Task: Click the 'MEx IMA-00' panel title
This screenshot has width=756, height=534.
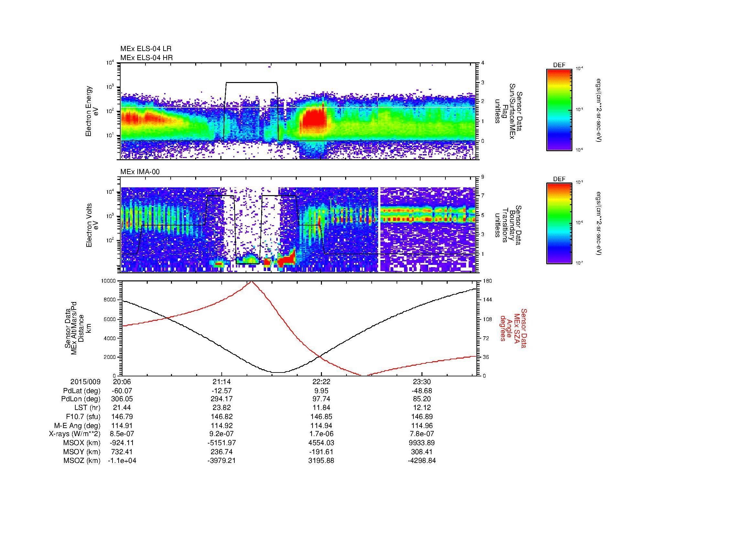Action: click(140, 172)
